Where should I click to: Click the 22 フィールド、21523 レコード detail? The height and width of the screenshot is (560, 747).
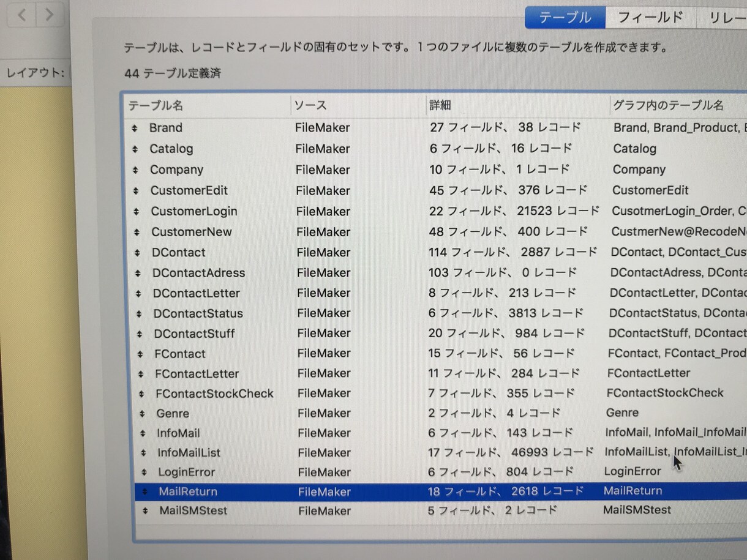click(514, 211)
